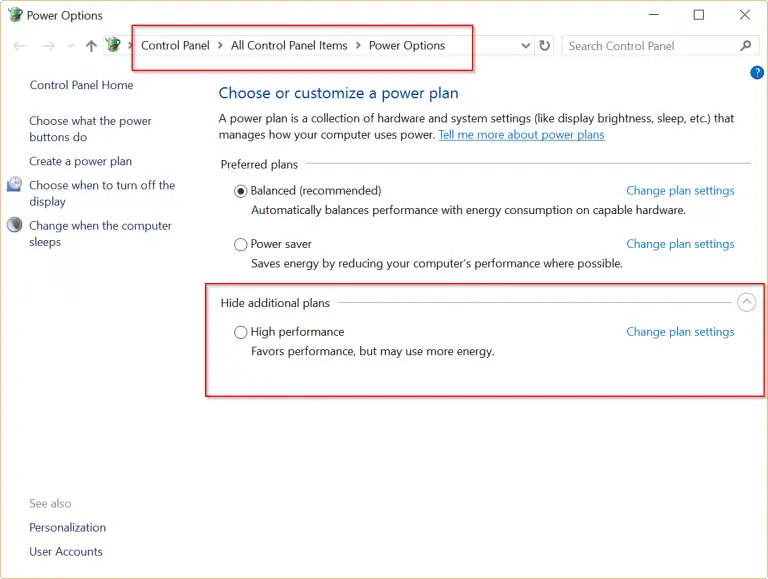
Task: Click 'Favors performance, but may use more energy.' text
Action: click(373, 351)
